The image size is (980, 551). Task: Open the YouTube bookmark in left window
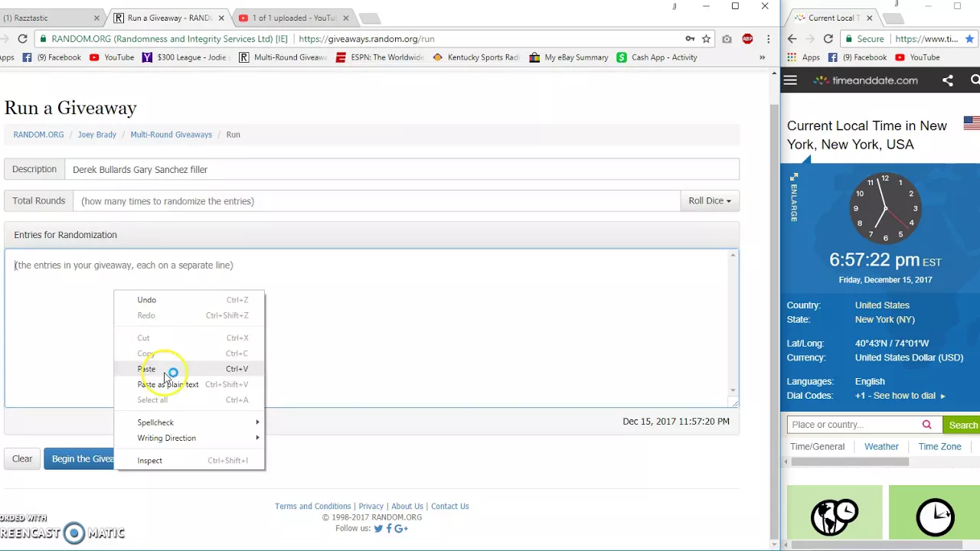[x=112, y=57]
